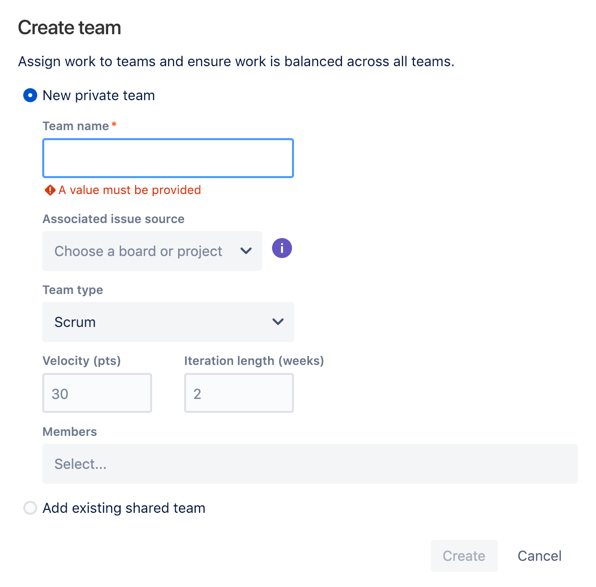Click the red error warning icon
Viewport: 596px width, 587px height.
50,190
